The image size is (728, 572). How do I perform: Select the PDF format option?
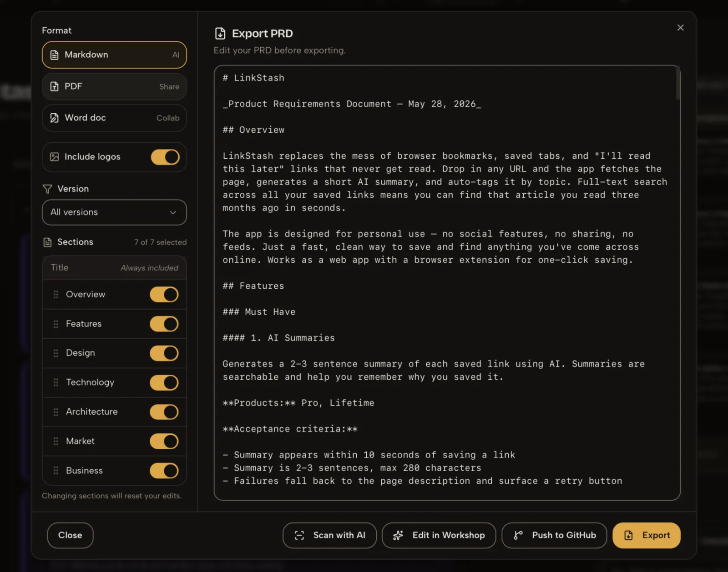[114, 86]
